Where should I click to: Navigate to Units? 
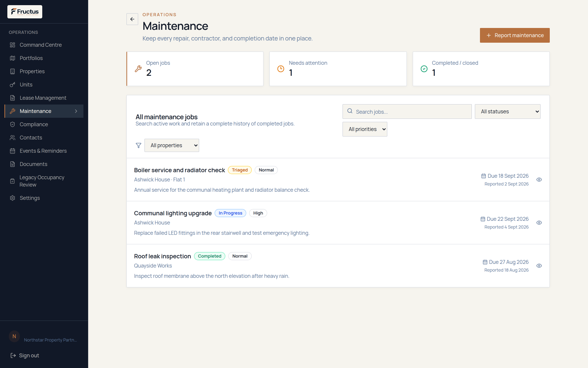[44, 85]
